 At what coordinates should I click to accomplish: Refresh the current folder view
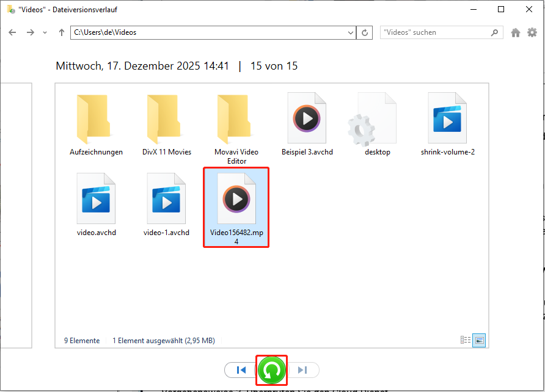pyautogui.click(x=364, y=32)
